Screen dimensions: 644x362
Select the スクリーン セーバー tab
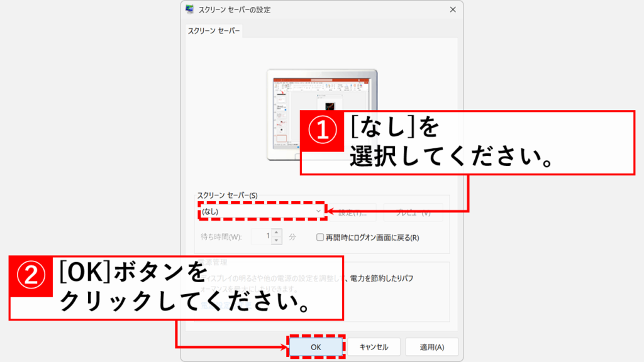(214, 31)
